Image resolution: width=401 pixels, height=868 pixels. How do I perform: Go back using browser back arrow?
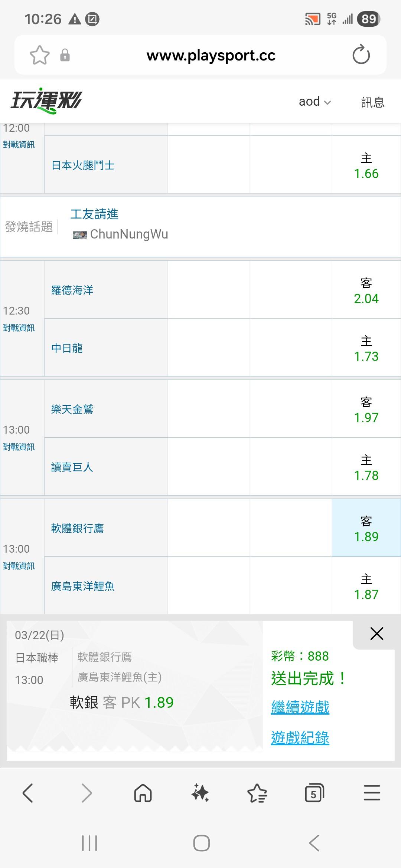[28, 793]
